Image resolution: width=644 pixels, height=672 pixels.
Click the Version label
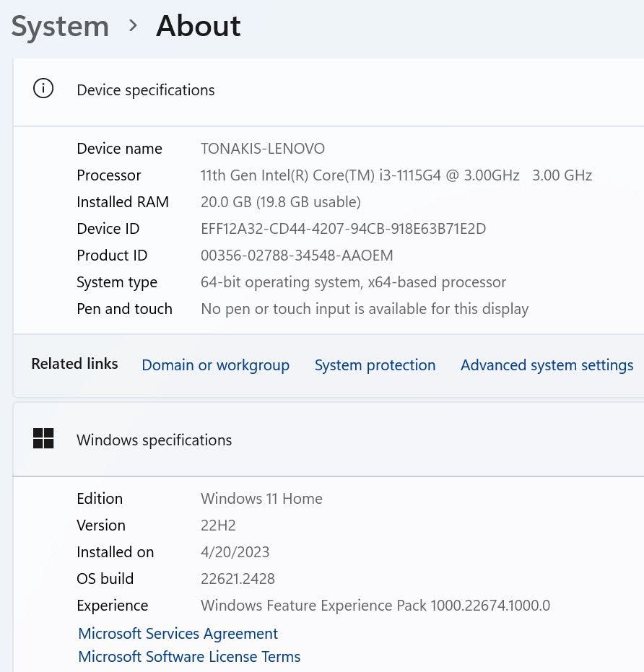(101, 525)
